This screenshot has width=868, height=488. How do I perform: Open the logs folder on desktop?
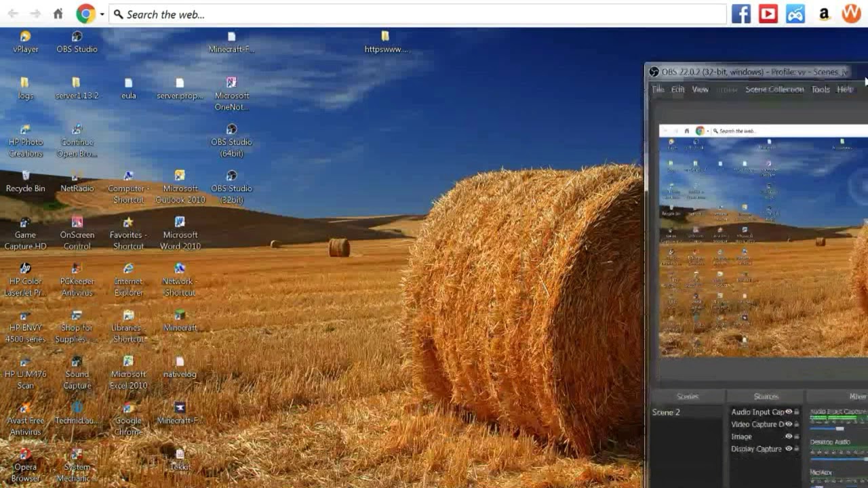(25, 89)
